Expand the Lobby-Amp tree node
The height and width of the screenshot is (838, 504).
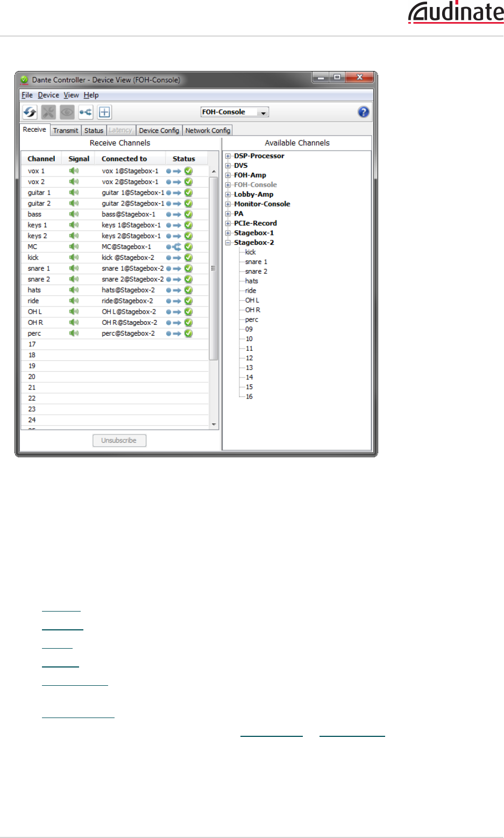(228, 195)
